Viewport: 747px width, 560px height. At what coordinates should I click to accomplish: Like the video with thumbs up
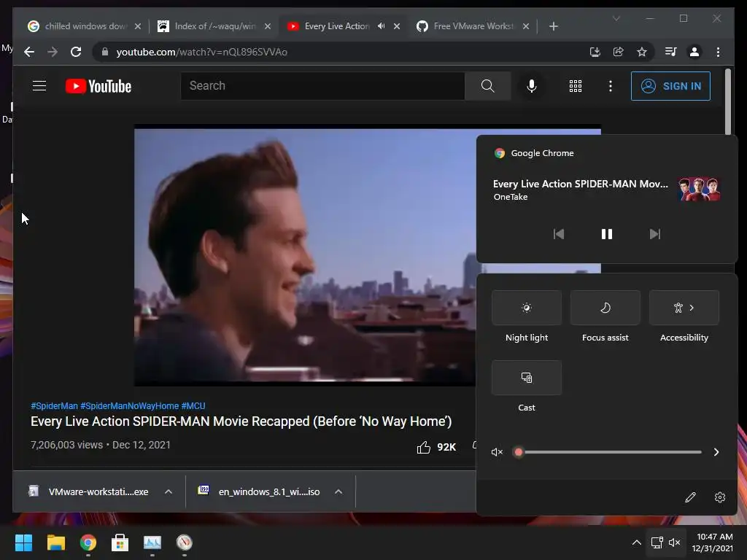424,447
